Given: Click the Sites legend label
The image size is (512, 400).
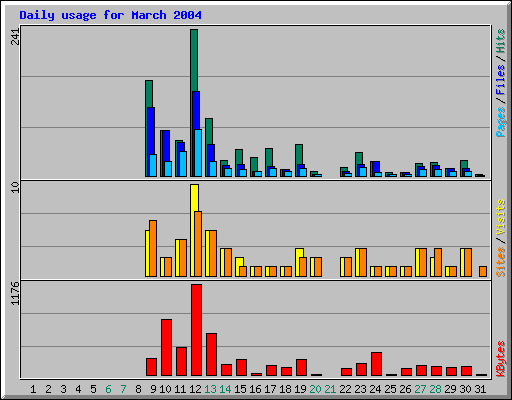Looking at the screenshot, I should tap(501, 262).
